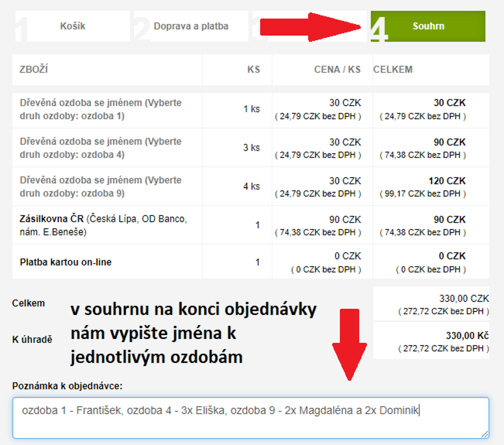Open the ozdoba 9 product link
Viewport: 504px width, 445px height.
100,187
